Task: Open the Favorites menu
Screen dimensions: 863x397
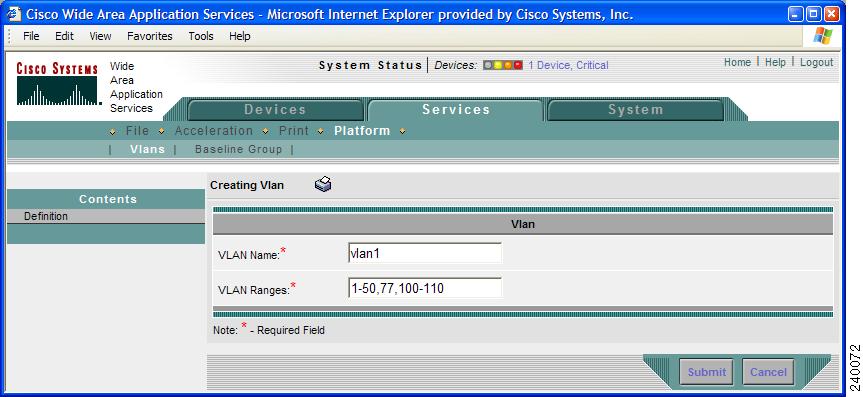Action: (150, 36)
